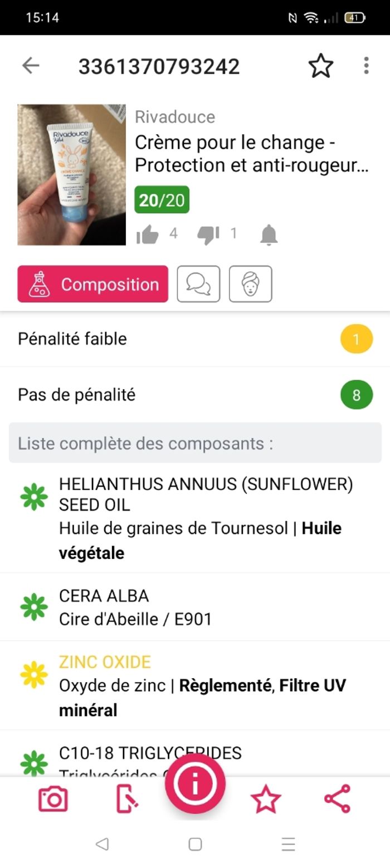The image size is (390, 868).
Task: Open the skin profile face tab
Action: [251, 284]
